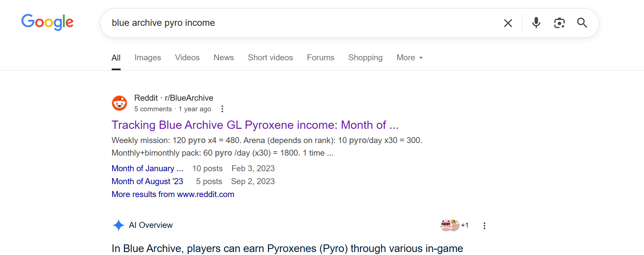Click the Reddit favicon icon

(x=120, y=103)
